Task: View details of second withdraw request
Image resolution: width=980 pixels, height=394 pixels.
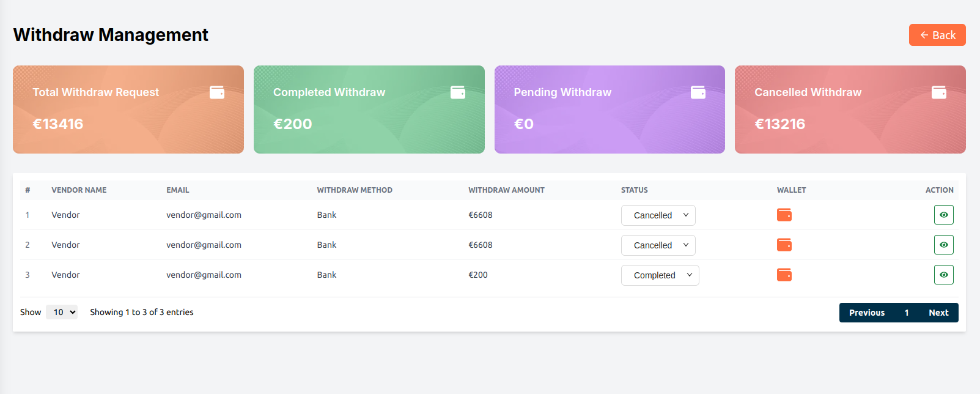Action: pos(943,245)
